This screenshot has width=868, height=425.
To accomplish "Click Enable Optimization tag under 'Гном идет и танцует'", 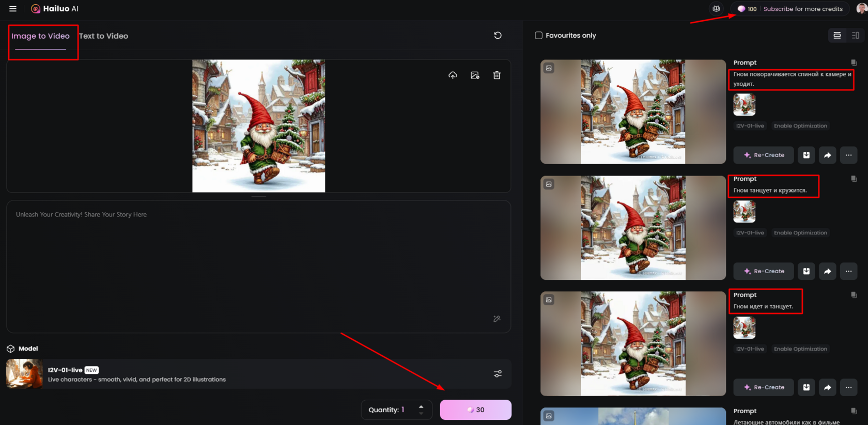I will coord(800,349).
